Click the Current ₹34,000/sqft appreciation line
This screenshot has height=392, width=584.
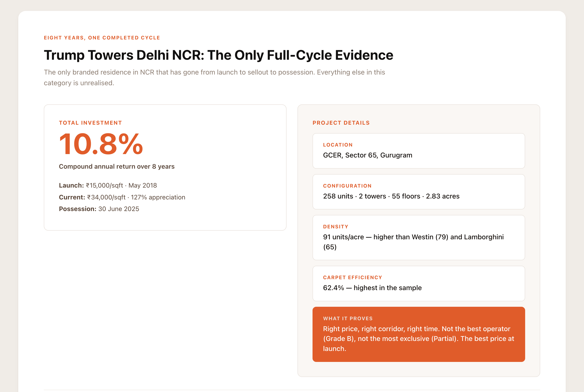pyautogui.click(x=122, y=197)
